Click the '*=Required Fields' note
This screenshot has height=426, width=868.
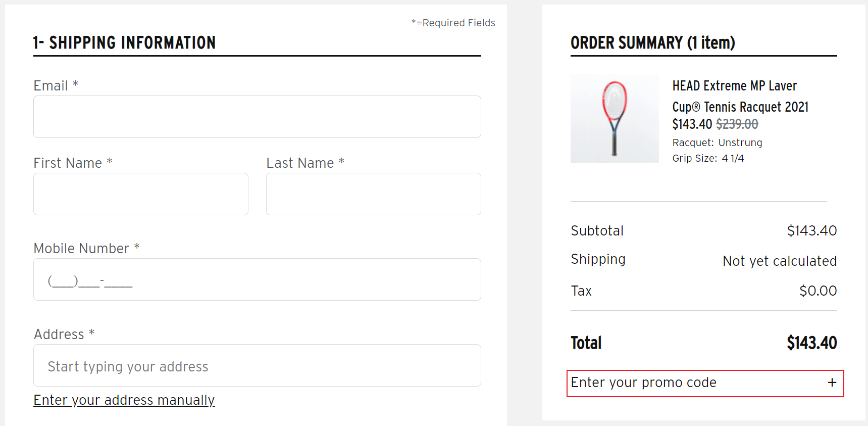coord(452,23)
